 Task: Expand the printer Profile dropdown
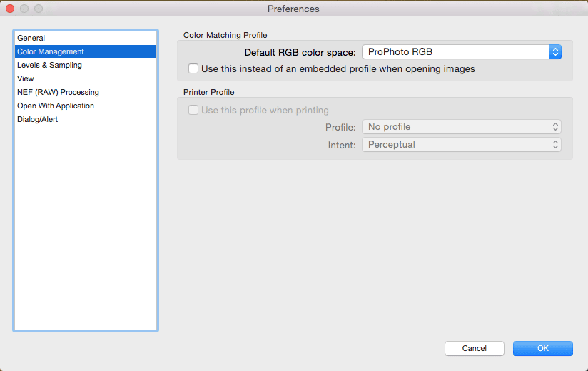tap(461, 127)
